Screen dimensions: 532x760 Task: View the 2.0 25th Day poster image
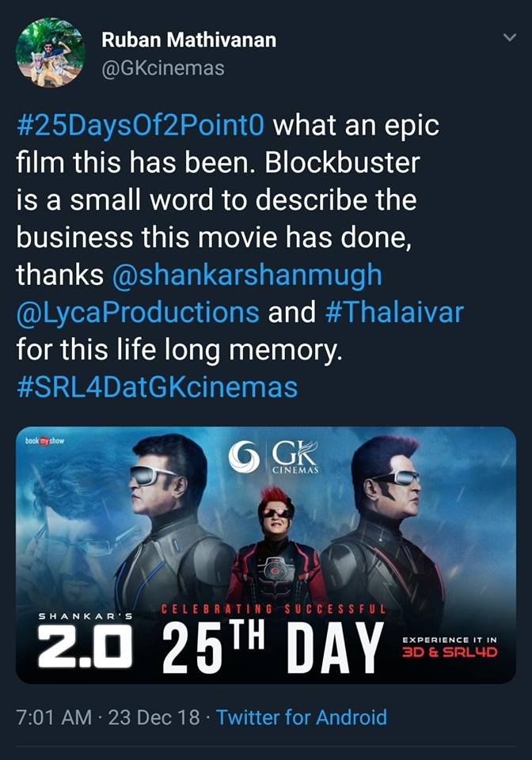pyautogui.click(x=266, y=556)
